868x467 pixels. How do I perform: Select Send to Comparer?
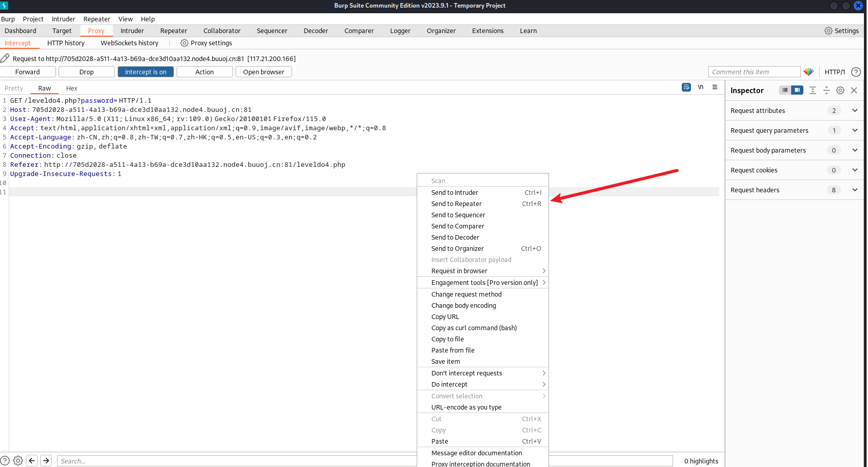[x=483, y=226]
